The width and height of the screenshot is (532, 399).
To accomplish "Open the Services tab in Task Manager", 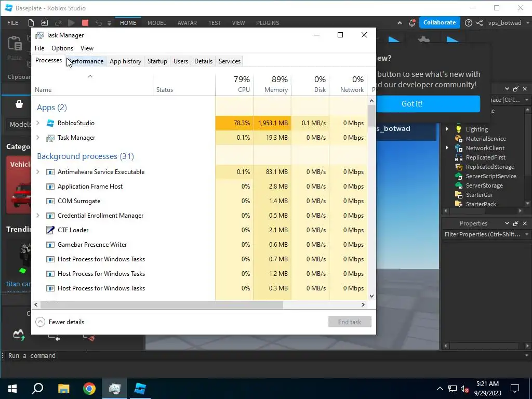I will pyautogui.click(x=229, y=61).
